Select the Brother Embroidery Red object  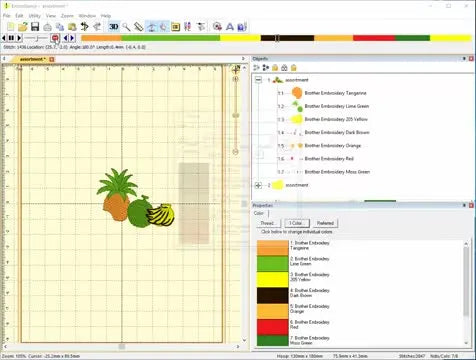click(x=329, y=159)
